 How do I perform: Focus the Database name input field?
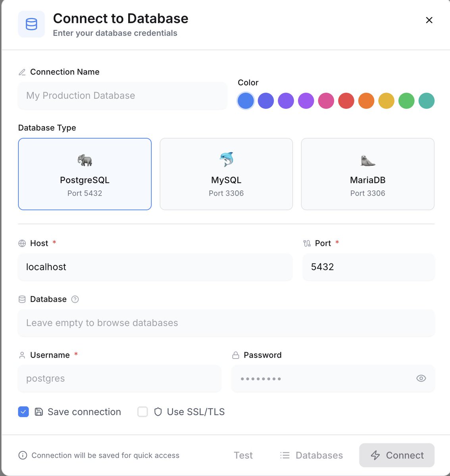226,323
